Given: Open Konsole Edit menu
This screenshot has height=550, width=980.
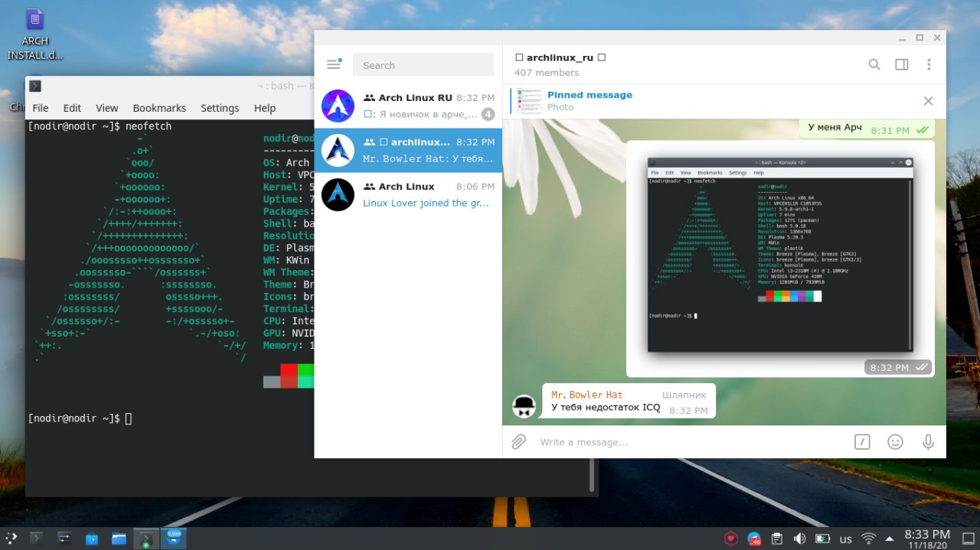Looking at the screenshot, I should 72,108.
